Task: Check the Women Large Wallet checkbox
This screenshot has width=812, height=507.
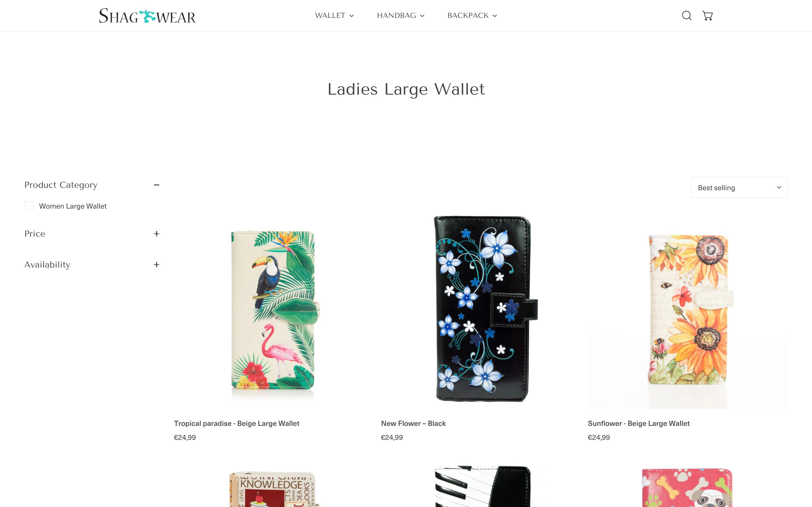Action: 29,206
